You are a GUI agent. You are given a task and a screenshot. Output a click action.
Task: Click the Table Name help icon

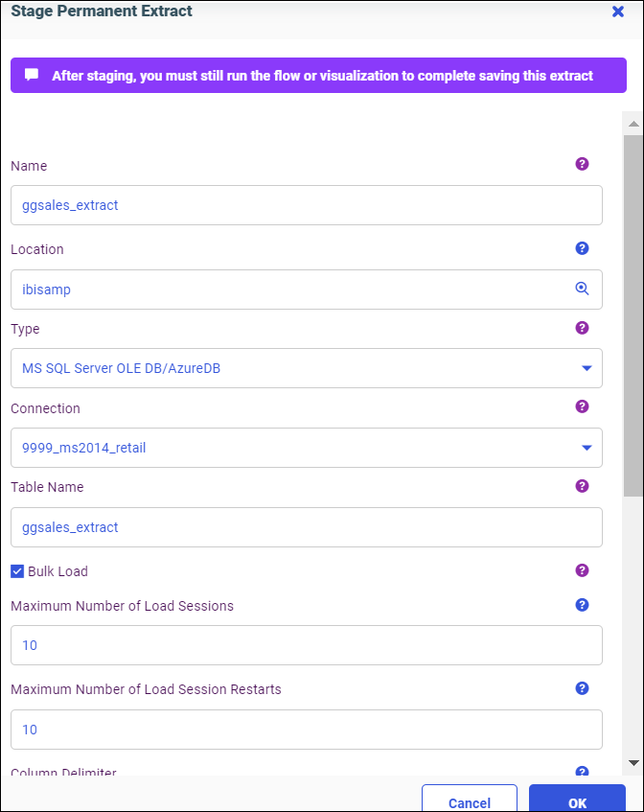(582, 486)
